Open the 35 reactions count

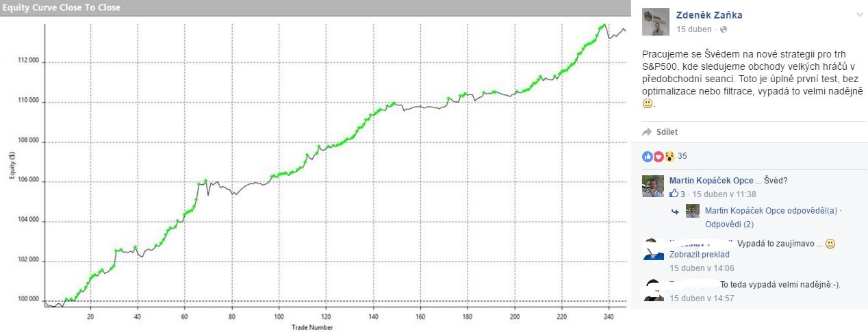(682, 156)
